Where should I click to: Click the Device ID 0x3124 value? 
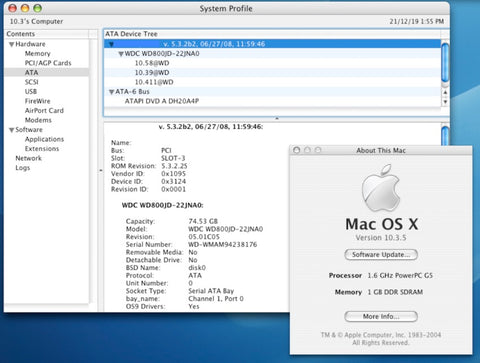173,182
